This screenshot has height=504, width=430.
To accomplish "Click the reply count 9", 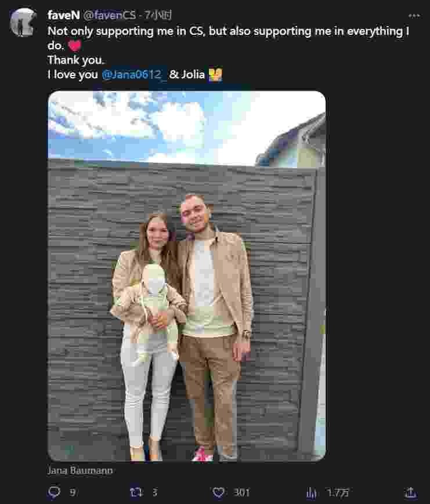I will click(73, 492).
